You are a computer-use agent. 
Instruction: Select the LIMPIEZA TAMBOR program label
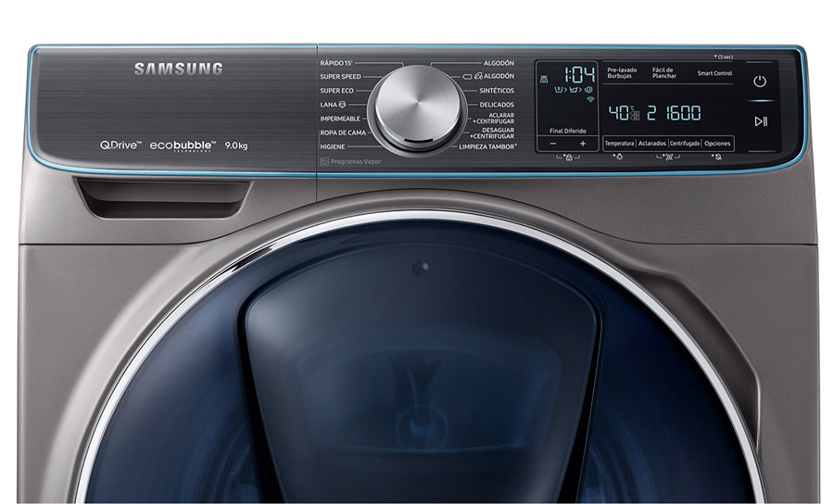coord(487,146)
